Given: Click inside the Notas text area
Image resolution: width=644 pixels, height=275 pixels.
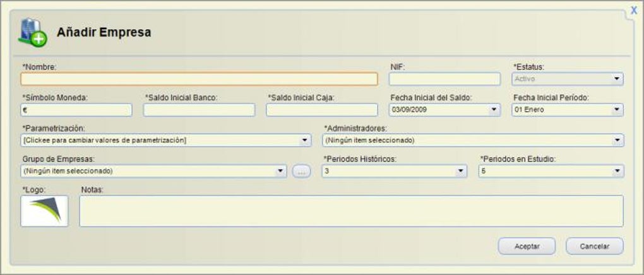Looking at the screenshot, I should point(350,211).
